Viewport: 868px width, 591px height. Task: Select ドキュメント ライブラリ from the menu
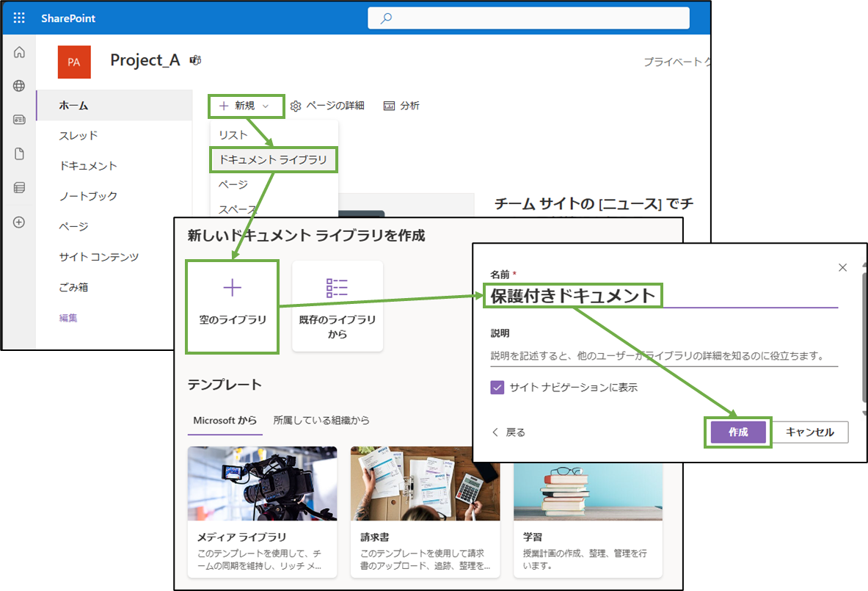(x=273, y=159)
